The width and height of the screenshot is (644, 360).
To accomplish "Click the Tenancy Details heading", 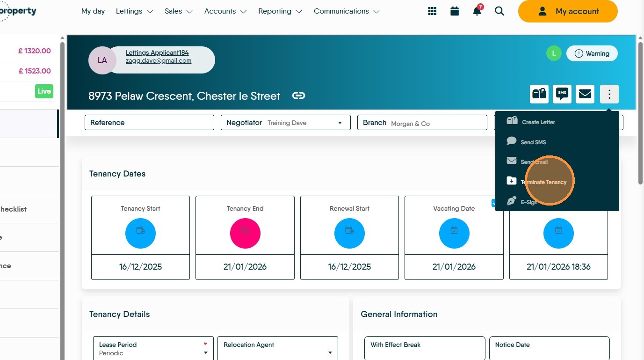I will pyautogui.click(x=120, y=314).
